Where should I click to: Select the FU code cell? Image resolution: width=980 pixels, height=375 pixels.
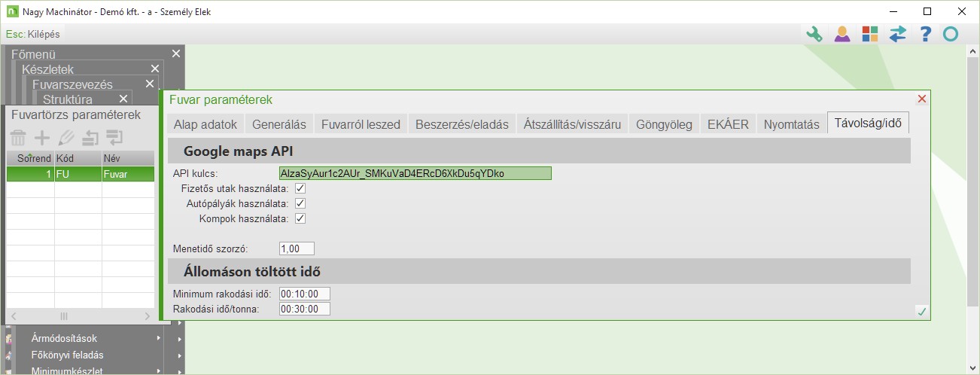78,174
